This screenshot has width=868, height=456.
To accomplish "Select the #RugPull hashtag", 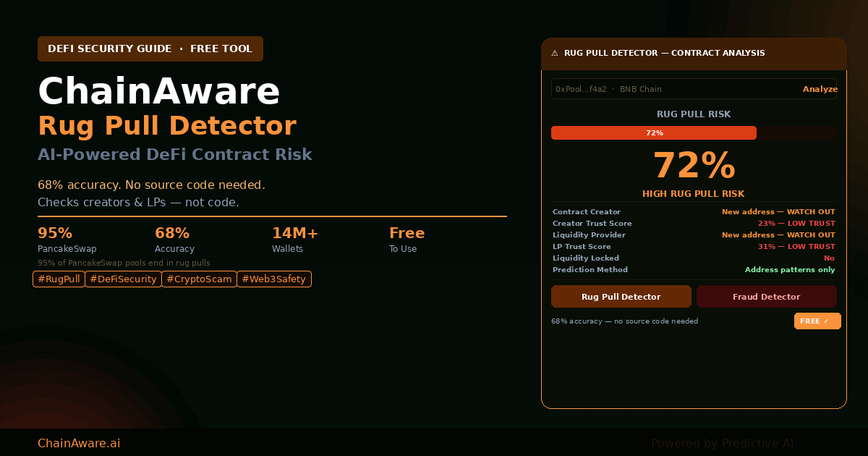I will pos(59,279).
